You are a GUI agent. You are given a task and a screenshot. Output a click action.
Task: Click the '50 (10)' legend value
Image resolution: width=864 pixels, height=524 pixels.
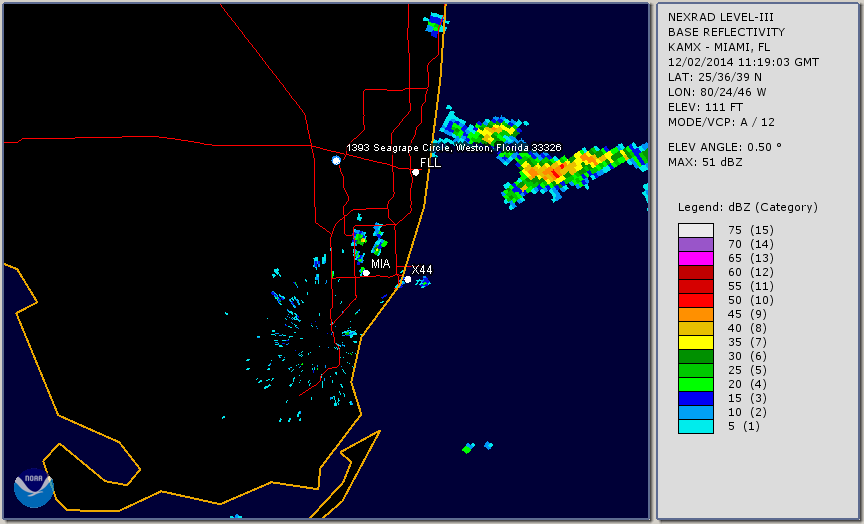click(751, 300)
